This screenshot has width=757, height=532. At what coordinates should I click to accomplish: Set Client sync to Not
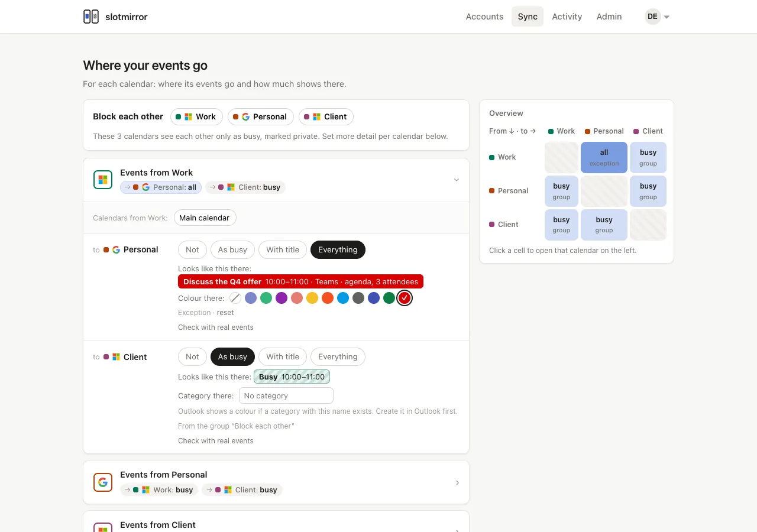[192, 356]
